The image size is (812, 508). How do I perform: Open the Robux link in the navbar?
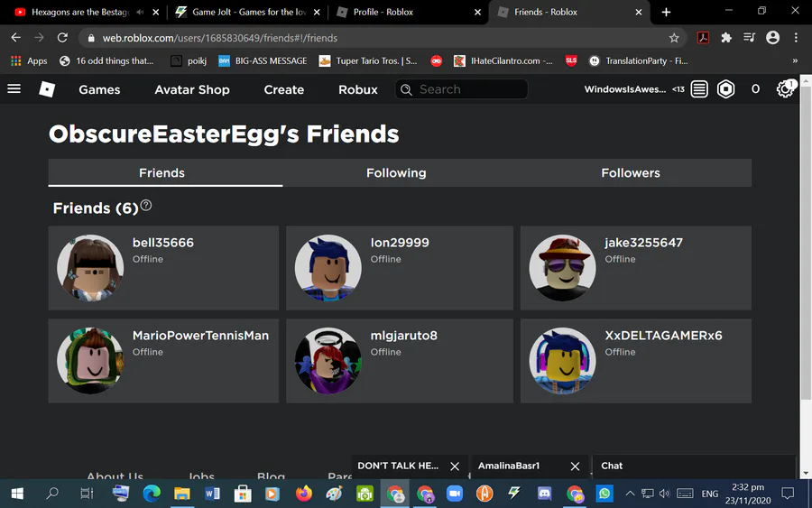pos(358,89)
